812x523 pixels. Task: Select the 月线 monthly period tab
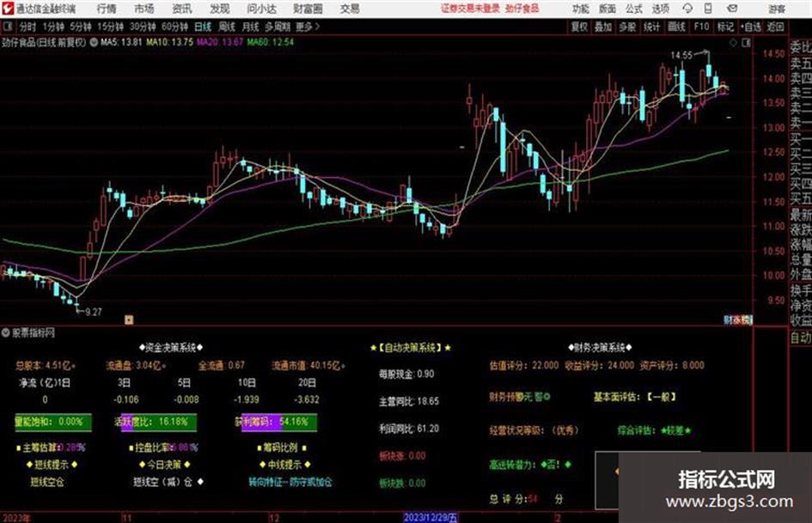(x=251, y=27)
